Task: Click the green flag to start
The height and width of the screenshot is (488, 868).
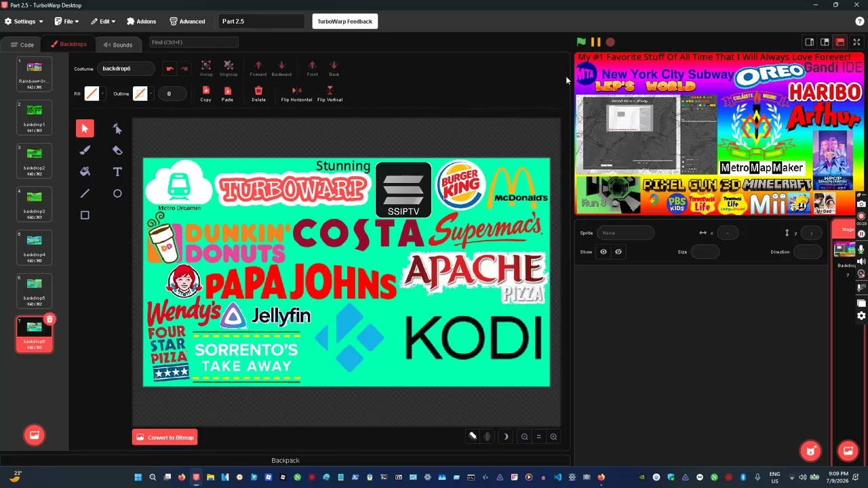Action: (x=581, y=42)
